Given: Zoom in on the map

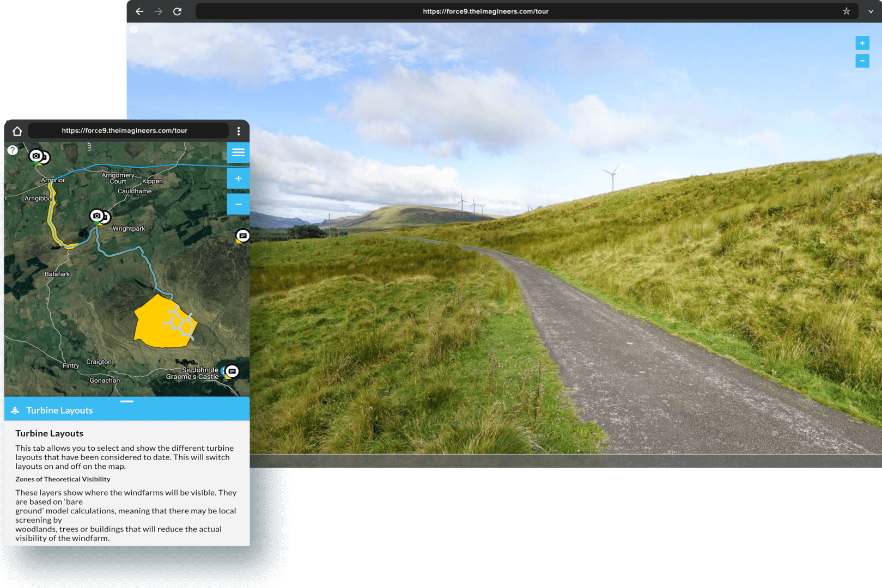Looking at the screenshot, I should tap(238, 179).
